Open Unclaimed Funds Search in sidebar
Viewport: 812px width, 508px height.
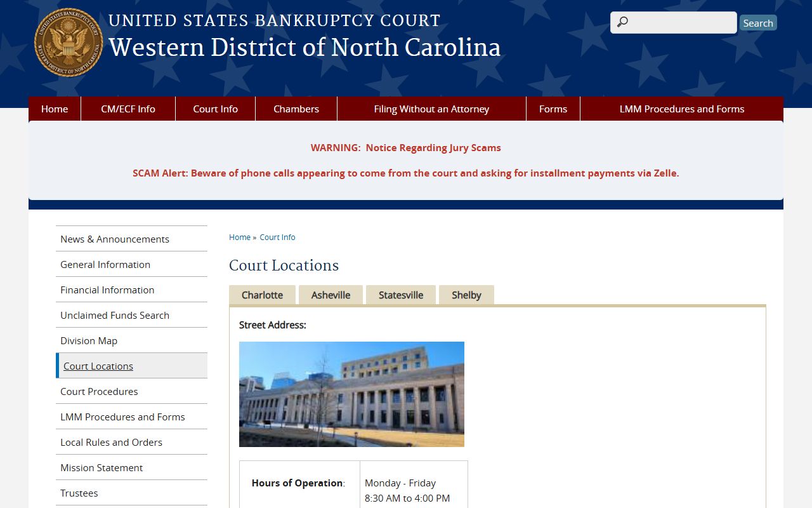click(x=131, y=315)
